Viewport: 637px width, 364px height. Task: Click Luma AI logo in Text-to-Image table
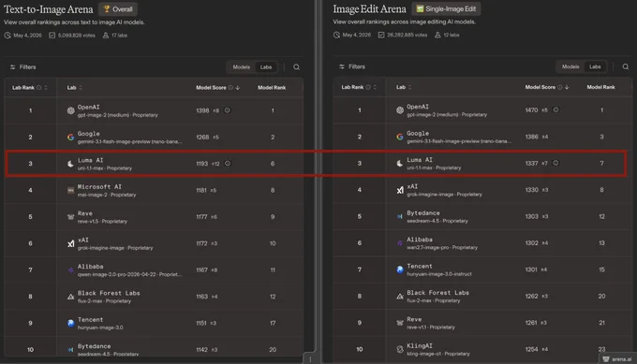pos(70,164)
